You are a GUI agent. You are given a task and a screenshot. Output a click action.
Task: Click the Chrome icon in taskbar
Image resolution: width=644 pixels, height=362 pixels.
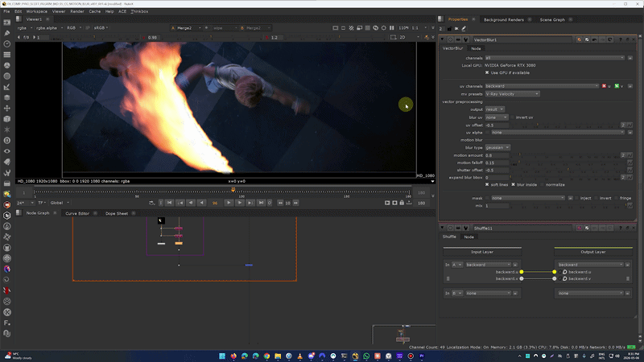pyautogui.click(x=267, y=356)
